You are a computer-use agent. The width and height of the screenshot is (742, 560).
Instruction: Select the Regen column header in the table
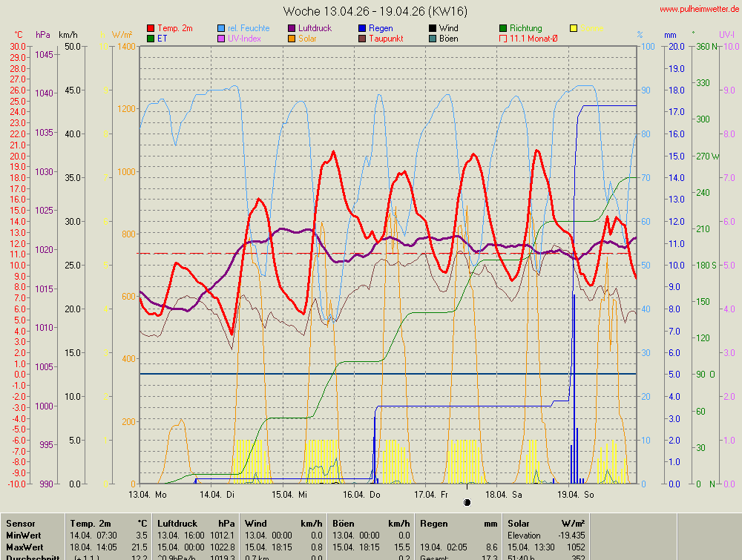433,524
